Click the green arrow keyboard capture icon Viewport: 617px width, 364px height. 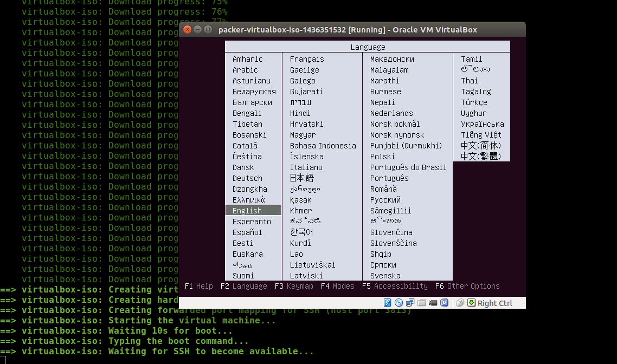(x=471, y=303)
